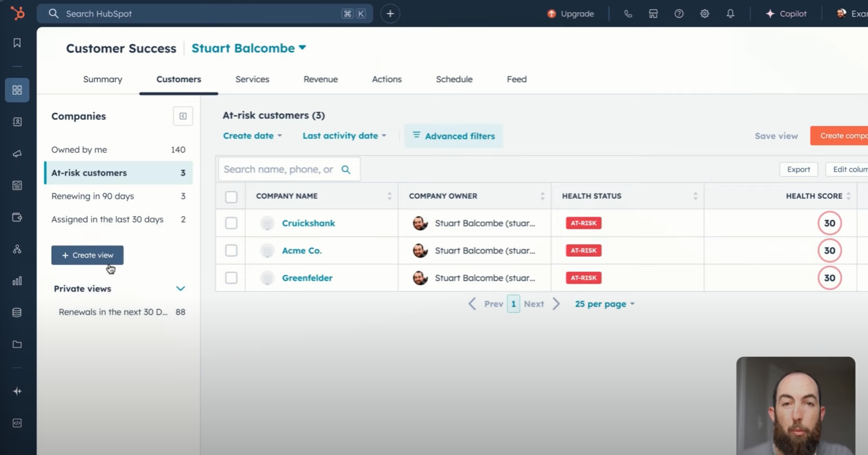
Task: Click the Upgrade button
Action: click(570, 14)
